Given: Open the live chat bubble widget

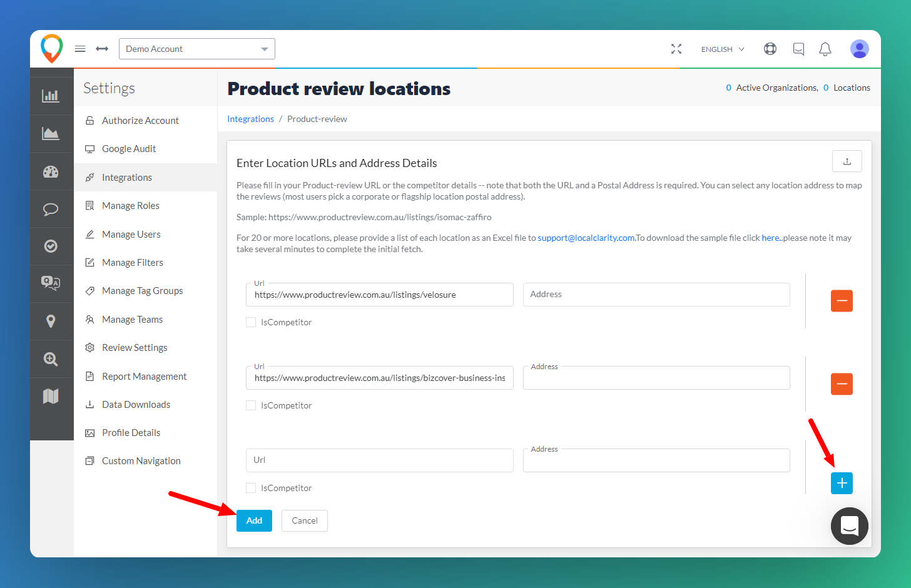Looking at the screenshot, I should pos(849,526).
